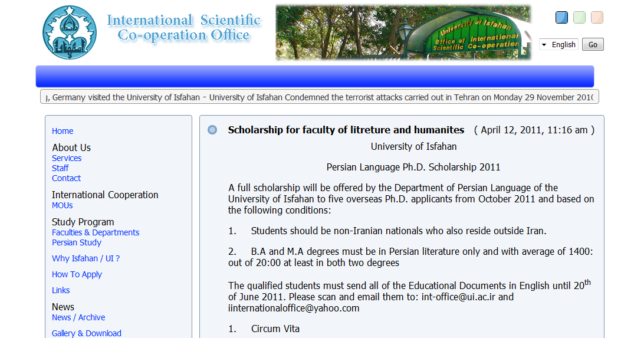This screenshot has height=338, width=644.
Task: Open Faculties & Departments link
Action: tap(96, 232)
